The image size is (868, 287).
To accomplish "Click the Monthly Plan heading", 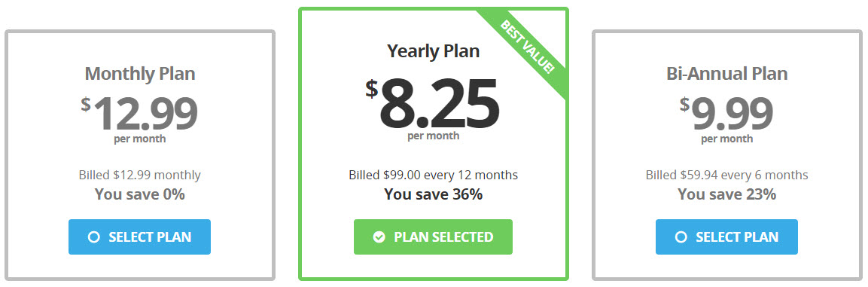I will [140, 74].
